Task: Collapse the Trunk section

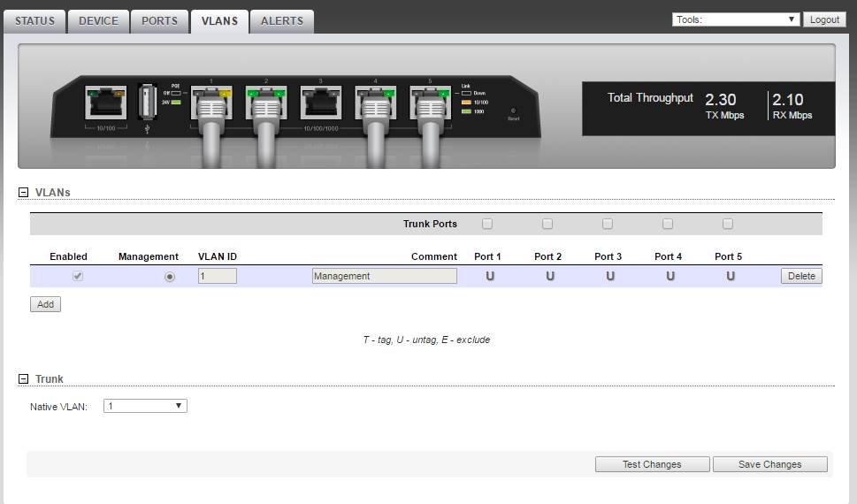Action: (24, 379)
